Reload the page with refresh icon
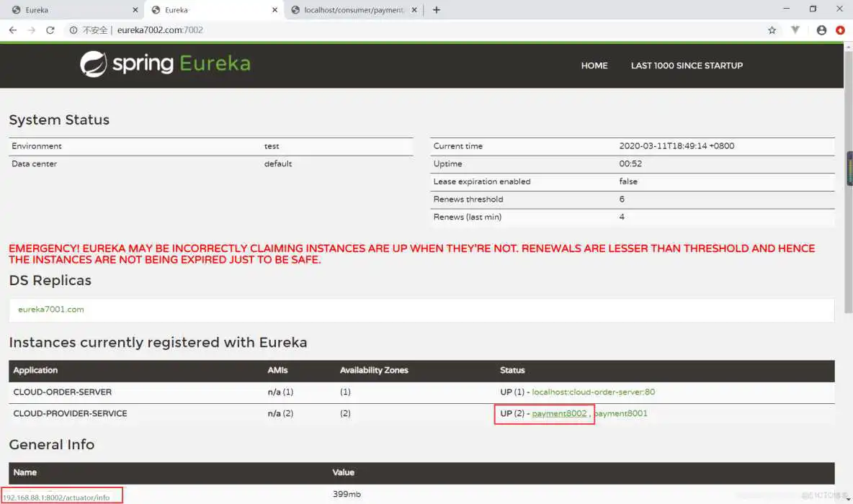The image size is (853, 504). [50, 30]
